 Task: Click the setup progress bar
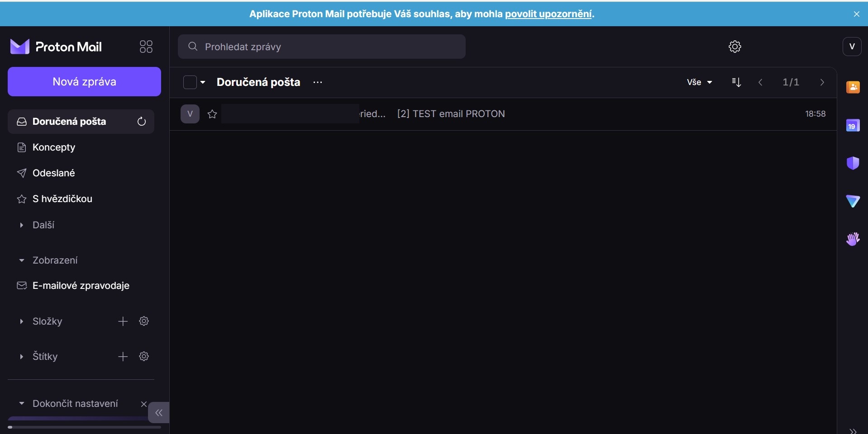78,418
